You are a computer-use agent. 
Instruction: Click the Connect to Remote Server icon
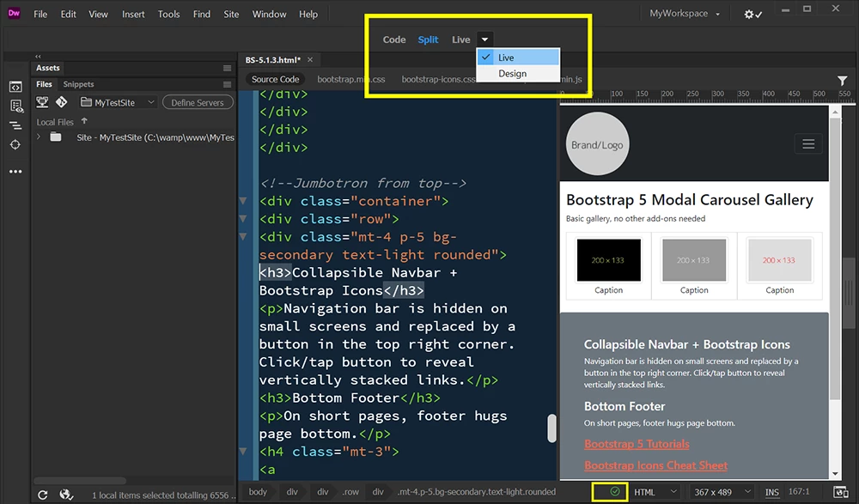click(42, 102)
